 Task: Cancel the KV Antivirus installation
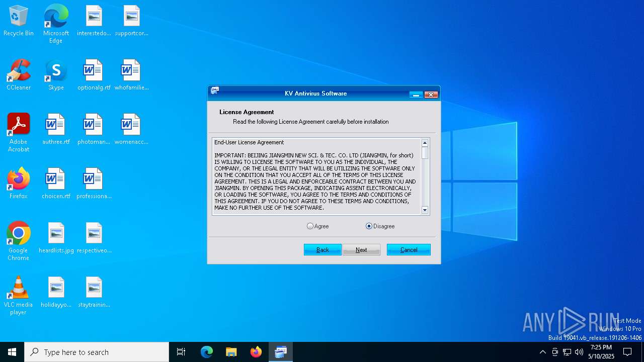tap(409, 250)
